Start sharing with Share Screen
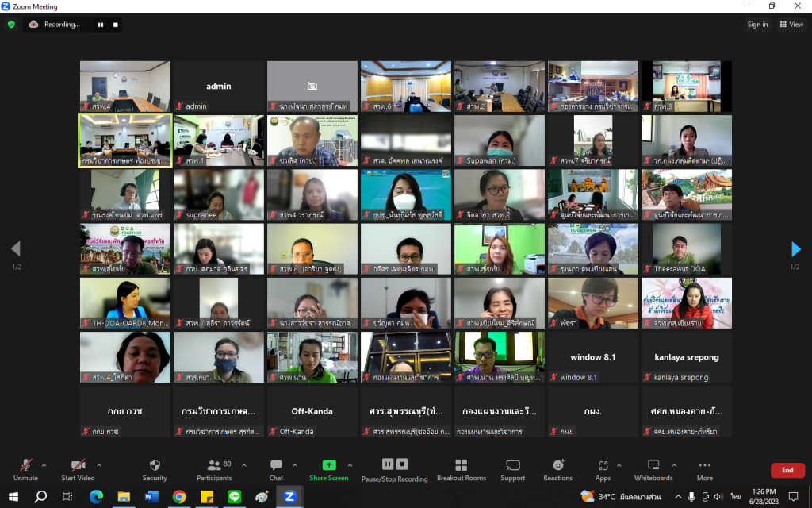The width and height of the screenshot is (812, 508). (329, 470)
